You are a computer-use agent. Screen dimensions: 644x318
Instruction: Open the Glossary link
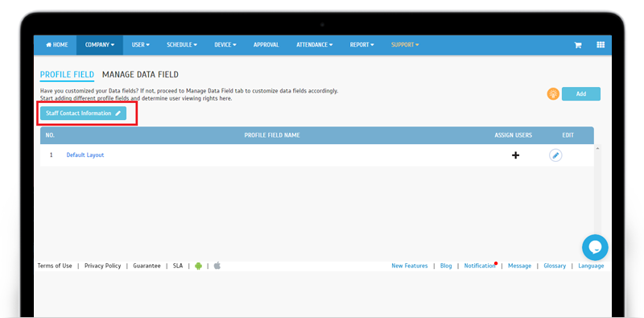pyautogui.click(x=555, y=266)
